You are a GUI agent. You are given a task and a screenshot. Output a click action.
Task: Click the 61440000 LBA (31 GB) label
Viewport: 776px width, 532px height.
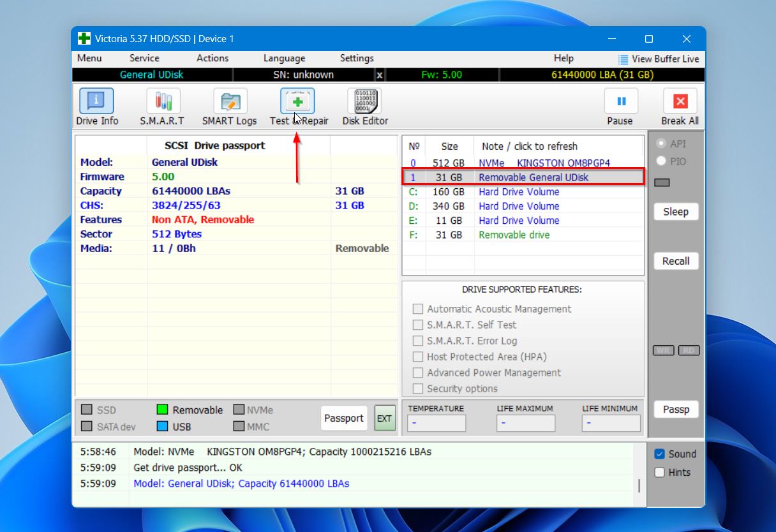(602, 75)
